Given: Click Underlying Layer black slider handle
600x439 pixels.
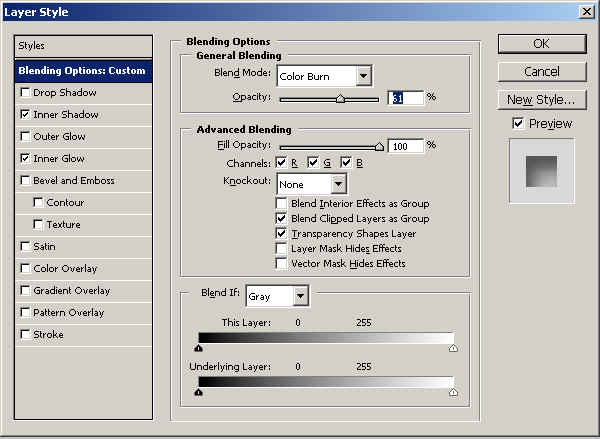Looking at the screenshot, I should (x=198, y=392).
